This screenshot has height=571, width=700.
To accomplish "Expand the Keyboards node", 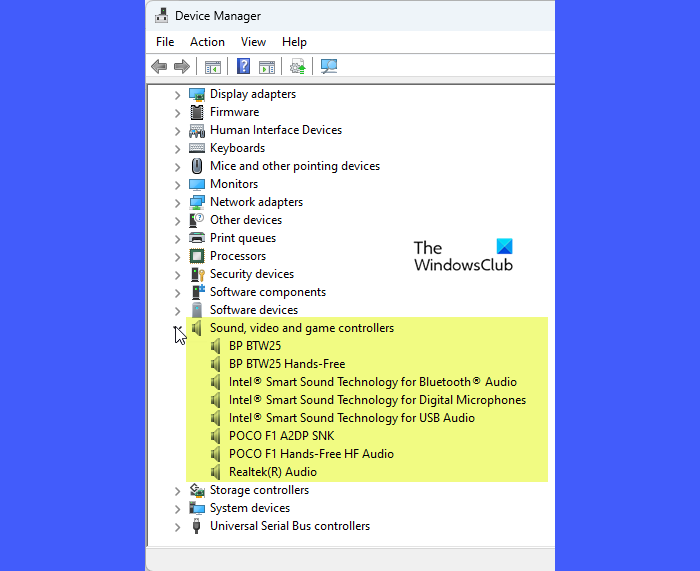I will [x=177, y=149].
